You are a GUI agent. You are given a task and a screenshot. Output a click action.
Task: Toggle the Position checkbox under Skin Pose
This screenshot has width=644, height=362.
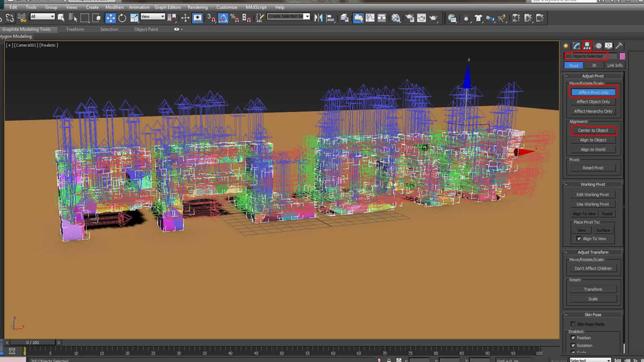(573, 338)
